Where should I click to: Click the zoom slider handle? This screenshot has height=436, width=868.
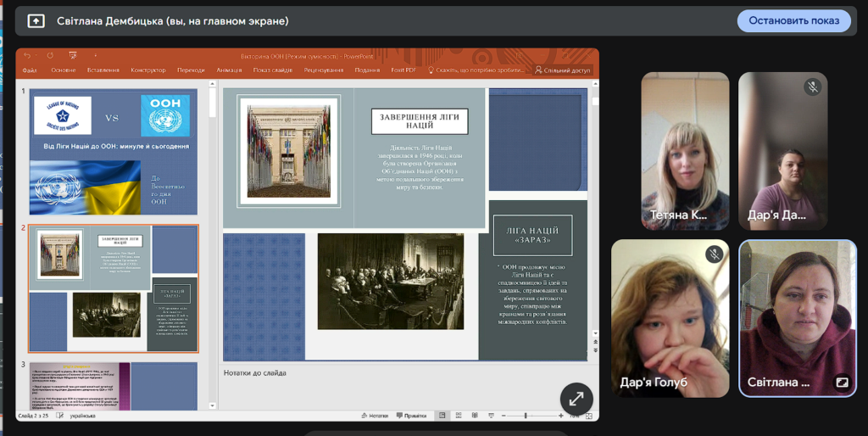(x=526, y=416)
